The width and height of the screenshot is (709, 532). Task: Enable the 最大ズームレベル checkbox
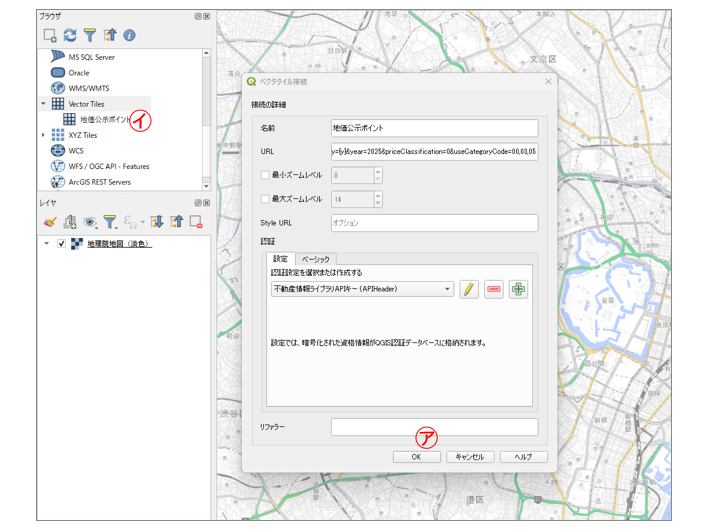click(265, 199)
